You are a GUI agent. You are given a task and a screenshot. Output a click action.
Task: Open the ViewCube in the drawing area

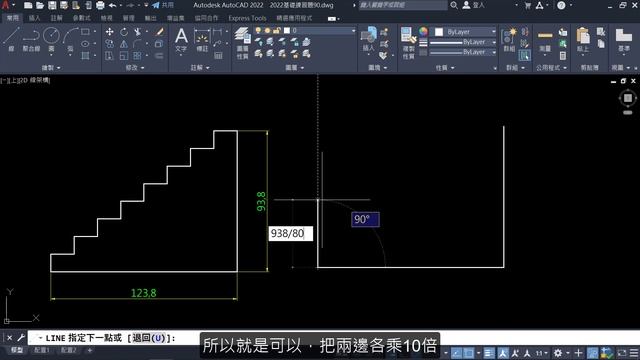(628, 98)
